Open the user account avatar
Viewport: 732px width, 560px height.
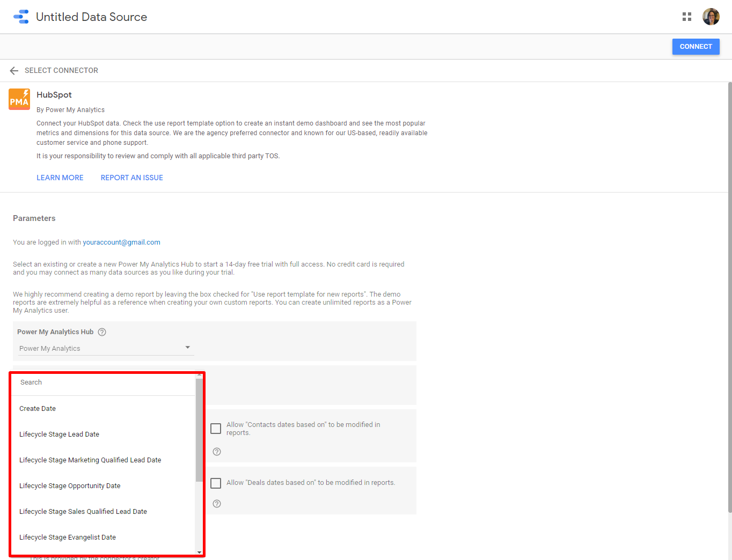tap(711, 17)
